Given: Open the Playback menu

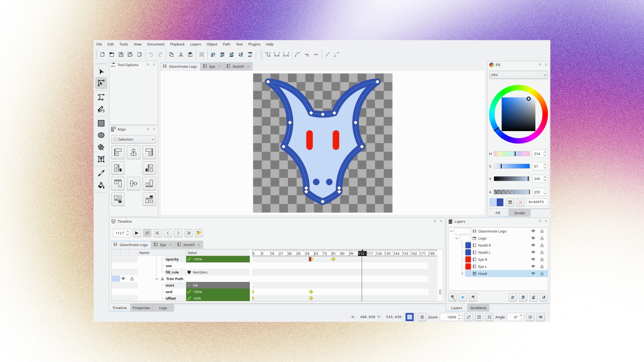Looking at the screenshot, I should click(177, 44).
